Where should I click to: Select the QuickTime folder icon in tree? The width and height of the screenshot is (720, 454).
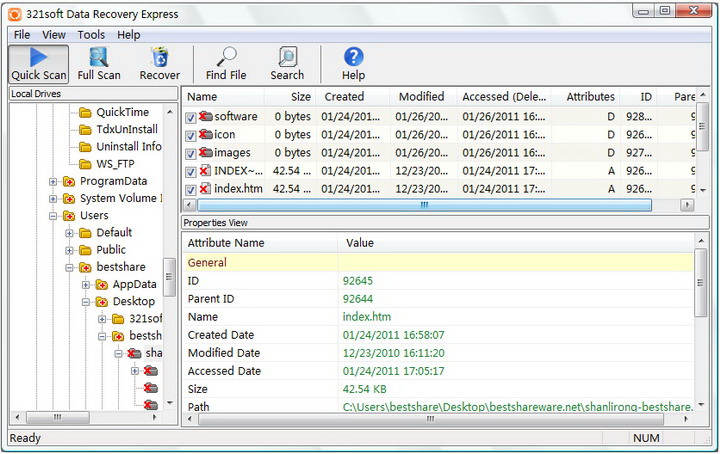point(85,112)
